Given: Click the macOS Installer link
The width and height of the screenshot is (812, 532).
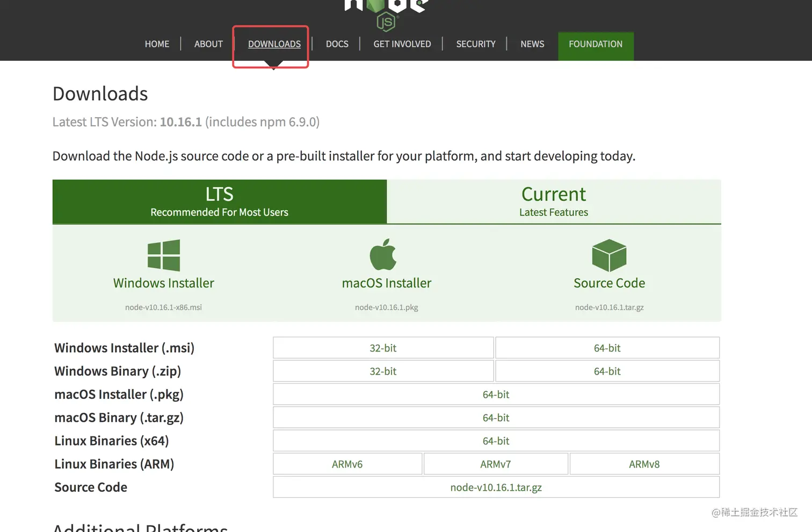Looking at the screenshot, I should pos(387,283).
